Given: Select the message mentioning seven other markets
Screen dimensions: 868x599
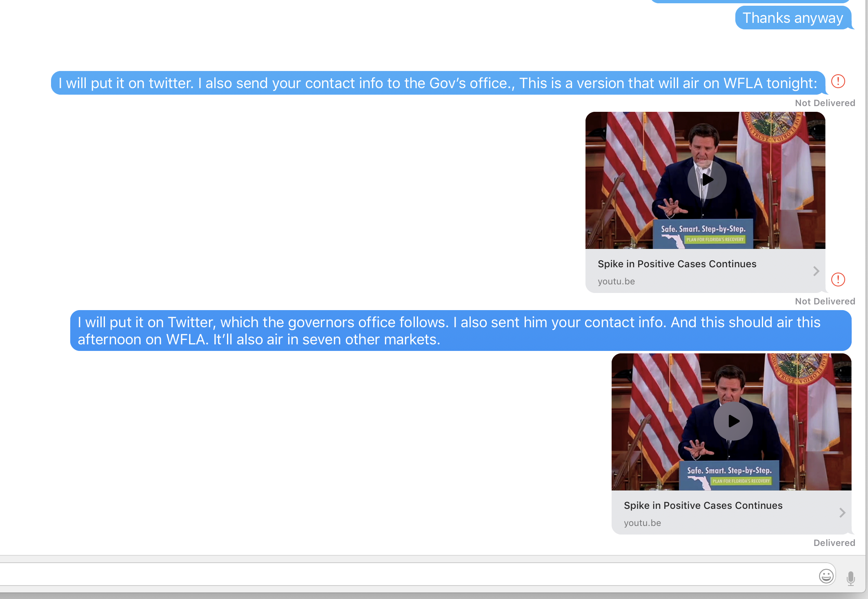Looking at the screenshot, I should point(461,331).
